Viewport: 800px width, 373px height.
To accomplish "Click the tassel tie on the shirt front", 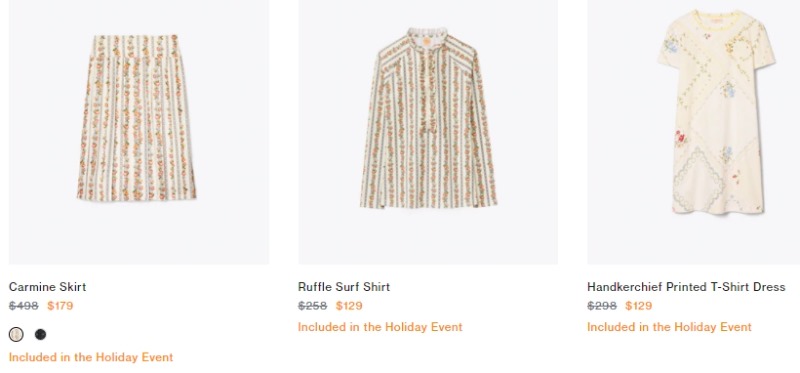I will point(423,133).
